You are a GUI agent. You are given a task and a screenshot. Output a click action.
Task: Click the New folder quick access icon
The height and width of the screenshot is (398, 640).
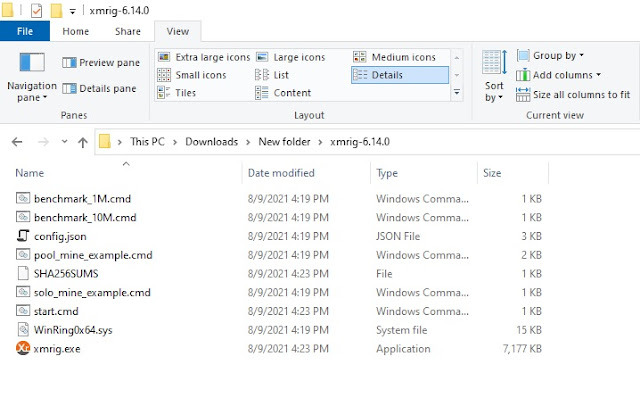pyautogui.click(x=56, y=10)
